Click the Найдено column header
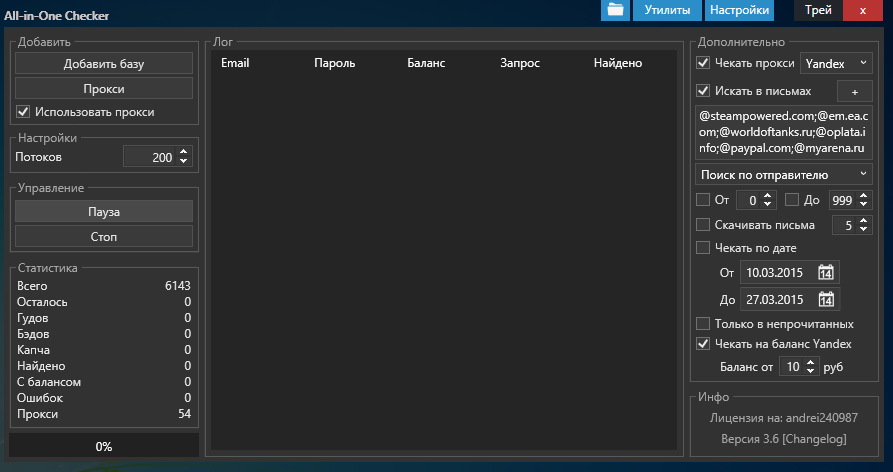The image size is (893, 472). pos(617,63)
